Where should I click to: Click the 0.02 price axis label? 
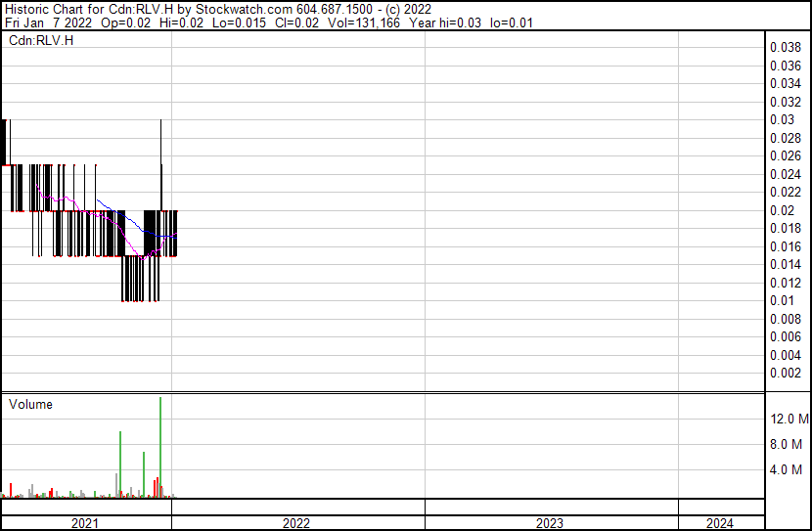[782, 210]
